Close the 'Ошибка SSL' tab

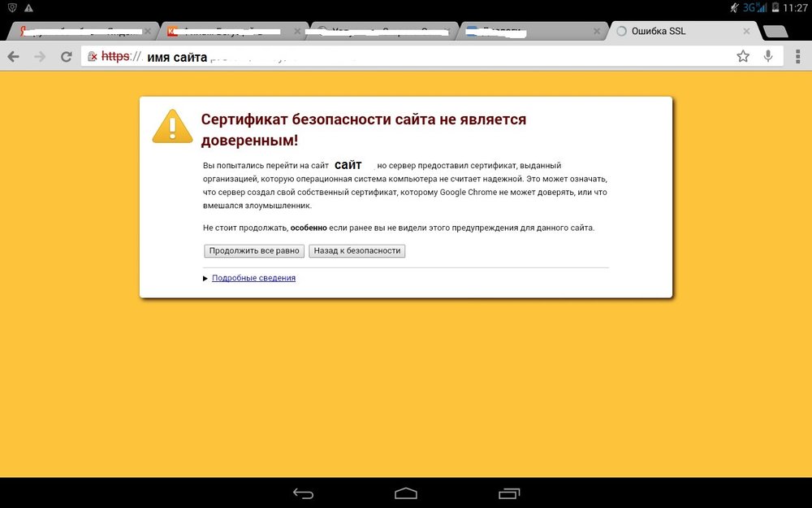(748, 32)
